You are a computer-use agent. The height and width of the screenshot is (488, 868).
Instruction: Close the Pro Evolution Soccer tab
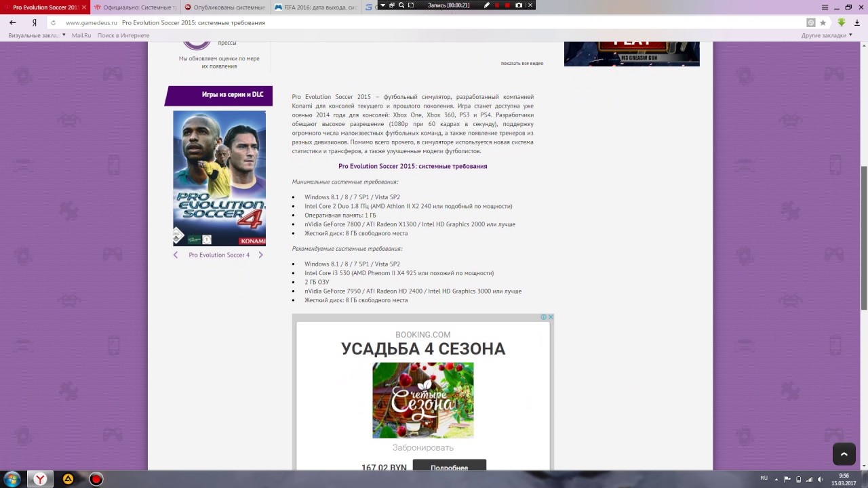click(x=84, y=7)
